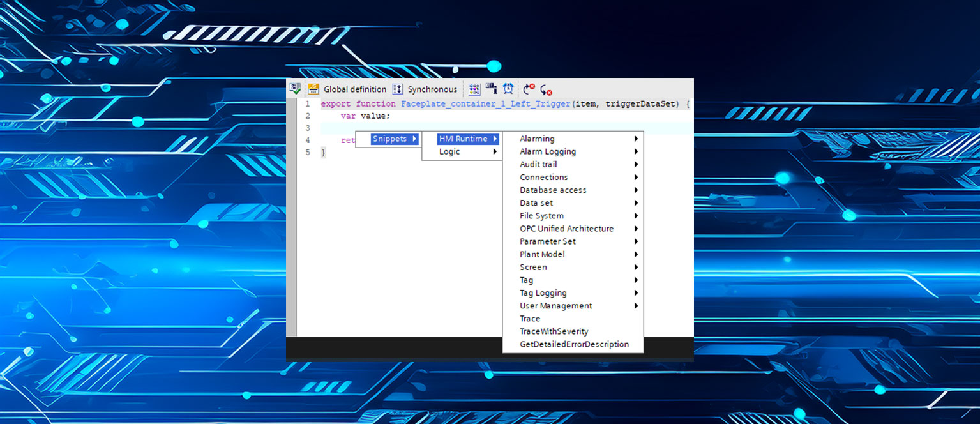This screenshot has height=424, width=980.
Task: Expand the Tag submenu arrow
Action: (x=636, y=280)
